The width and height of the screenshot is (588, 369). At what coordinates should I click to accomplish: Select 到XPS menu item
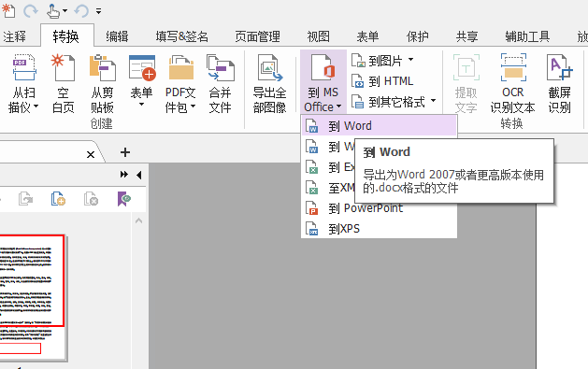click(x=379, y=229)
